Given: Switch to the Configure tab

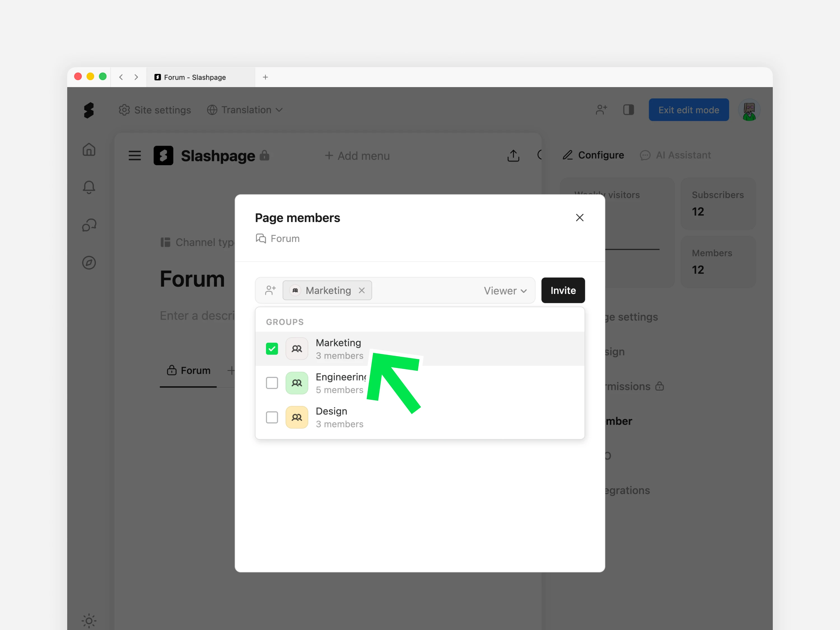Looking at the screenshot, I should pyautogui.click(x=593, y=155).
